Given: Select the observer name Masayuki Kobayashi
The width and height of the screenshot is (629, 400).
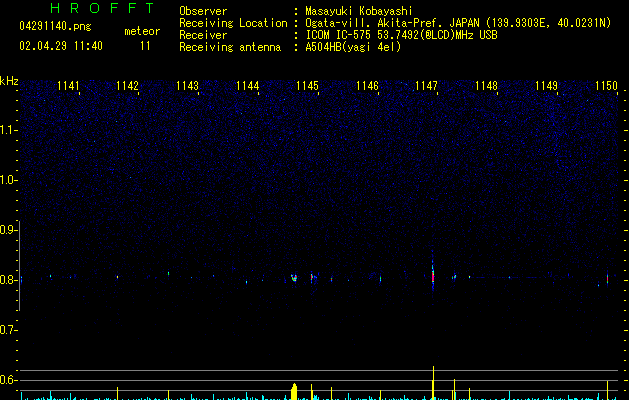Looking at the screenshot, I should coord(359,11).
